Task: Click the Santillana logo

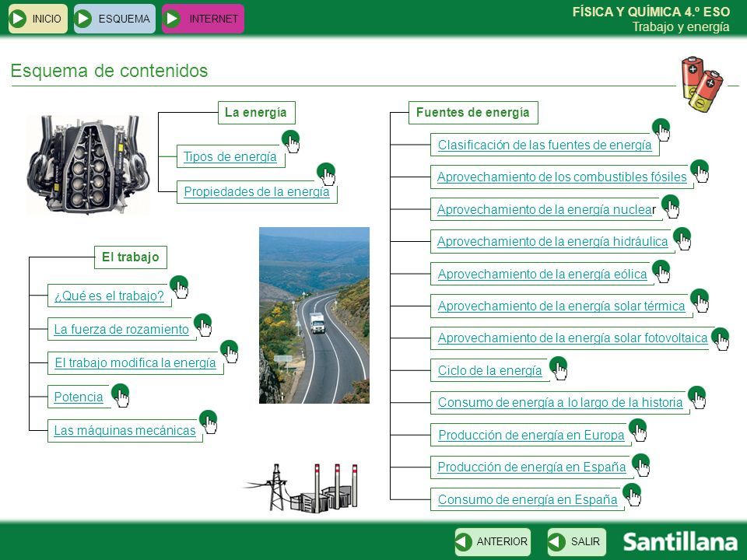Action: (680, 541)
